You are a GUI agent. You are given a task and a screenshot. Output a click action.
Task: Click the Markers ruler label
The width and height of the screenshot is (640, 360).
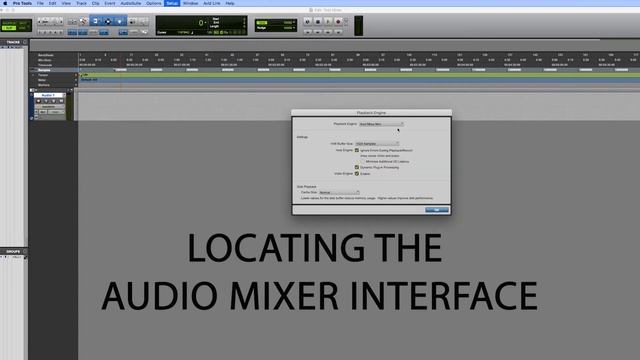click(44, 85)
